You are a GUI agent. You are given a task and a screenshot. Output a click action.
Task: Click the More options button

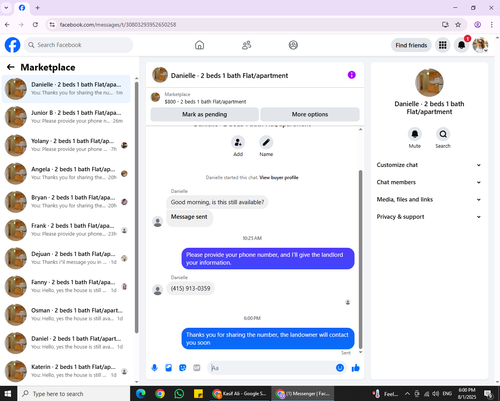(310, 114)
